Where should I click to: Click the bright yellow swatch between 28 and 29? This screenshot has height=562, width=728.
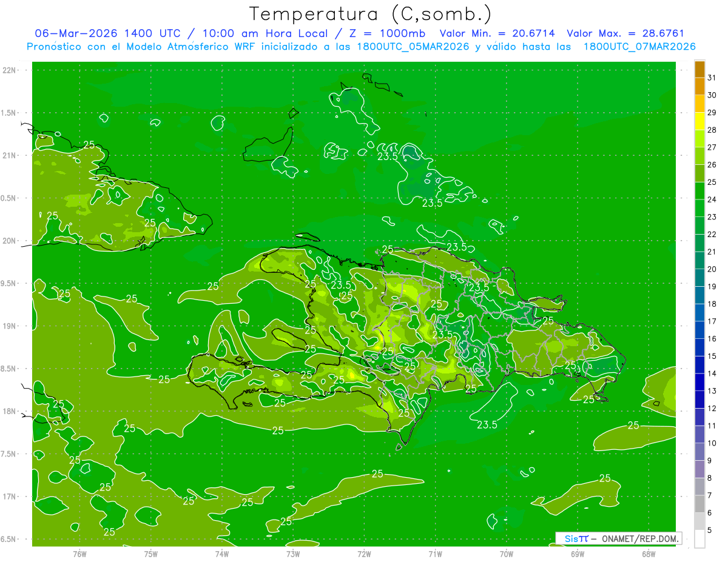(699, 121)
